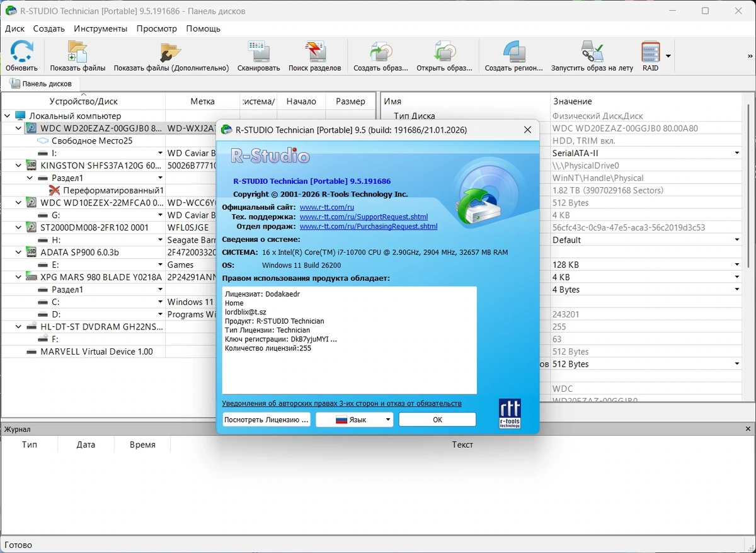This screenshot has height=553, width=756.
Task: Click the Время column header in Журнал
Action: click(x=142, y=445)
